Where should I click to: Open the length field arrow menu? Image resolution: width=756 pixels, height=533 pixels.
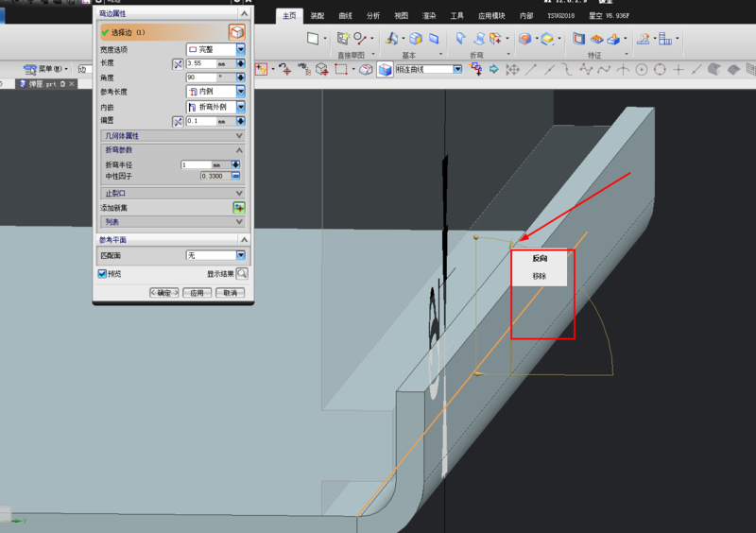(x=240, y=63)
